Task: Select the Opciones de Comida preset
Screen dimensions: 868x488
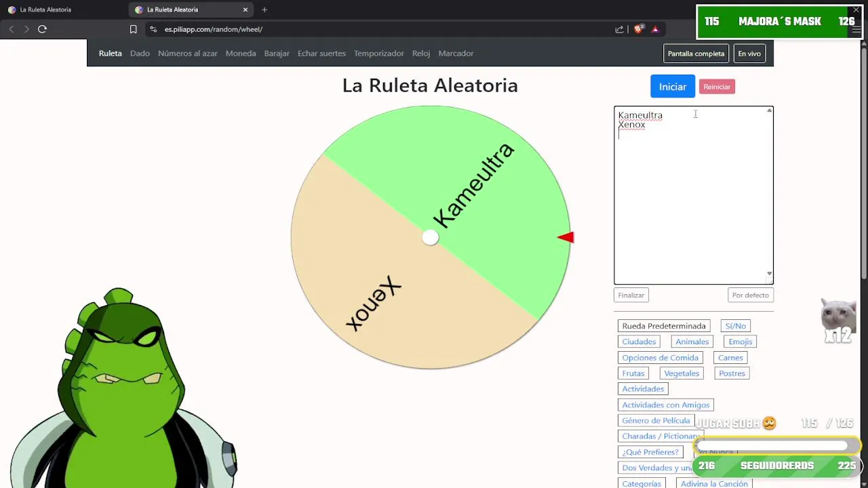Action: (x=660, y=358)
